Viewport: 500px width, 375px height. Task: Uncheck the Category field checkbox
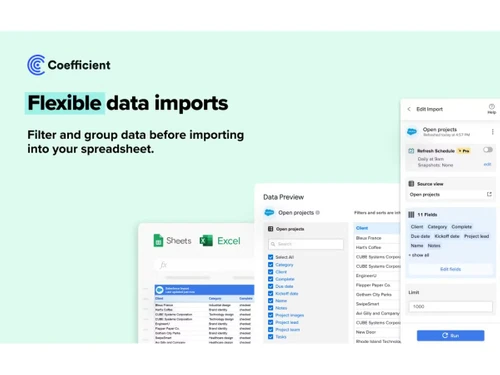(270, 265)
